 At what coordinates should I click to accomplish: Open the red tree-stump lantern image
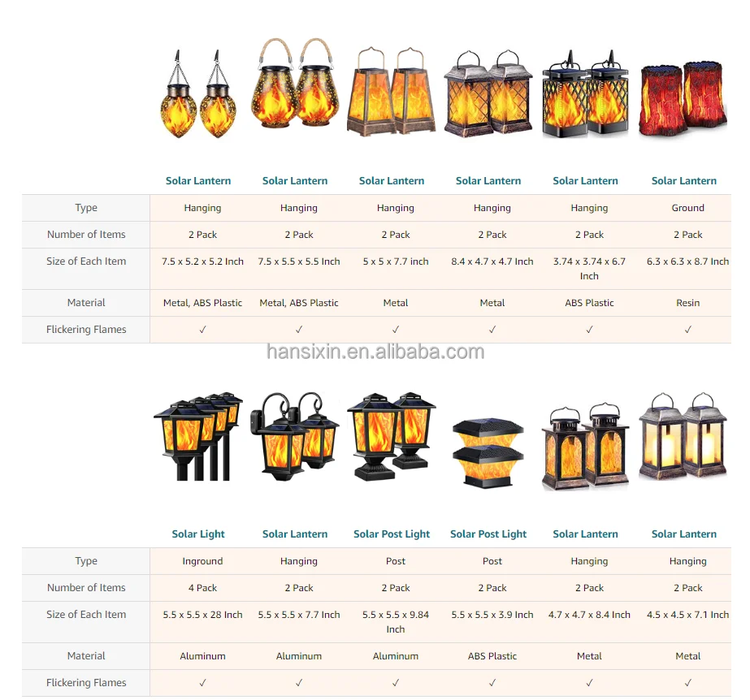[x=683, y=98]
